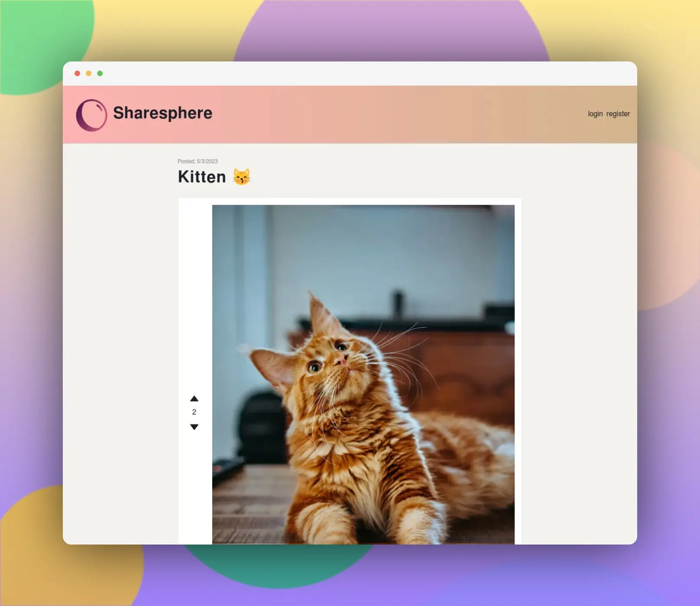Open the Sharesphere home title link
Image resolution: width=700 pixels, height=606 pixels.
coord(162,113)
